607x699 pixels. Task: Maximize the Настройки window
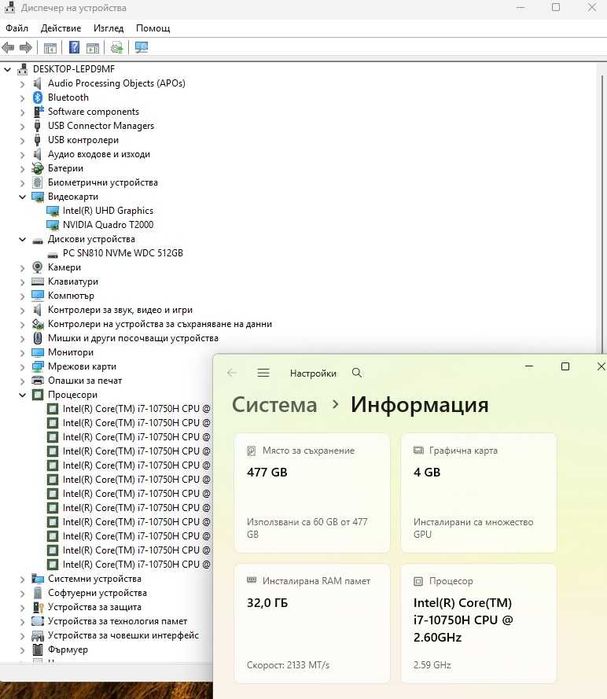coord(565,366)
